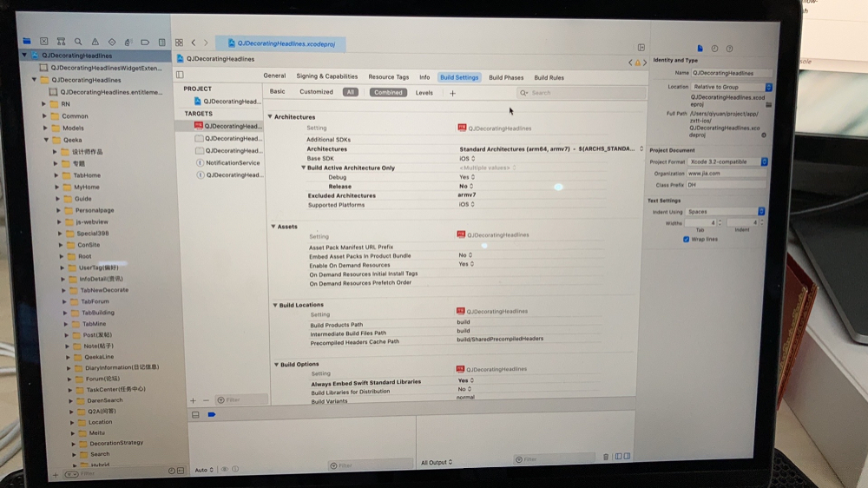The height and width of the screenshot is (488, 868).
Task: Go back in editor history
Action: pyautogui.click(x=194, y=43)
